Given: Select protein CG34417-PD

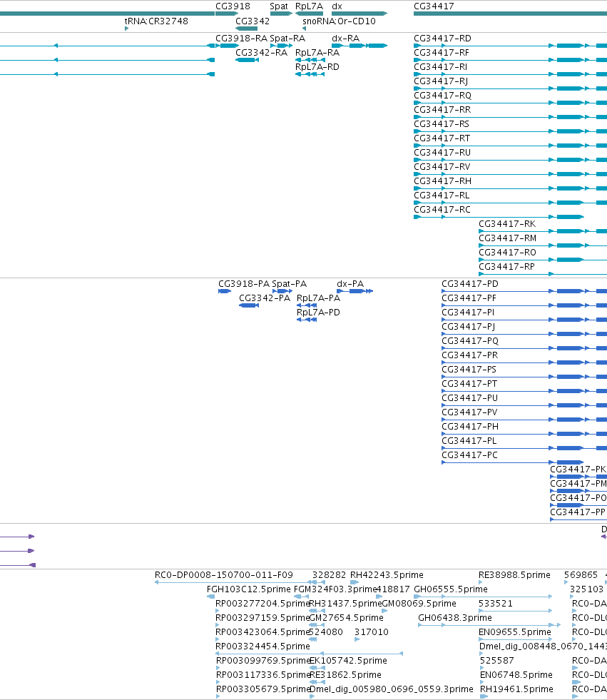Looking at the screenshot, I should (x=470, y=284).
